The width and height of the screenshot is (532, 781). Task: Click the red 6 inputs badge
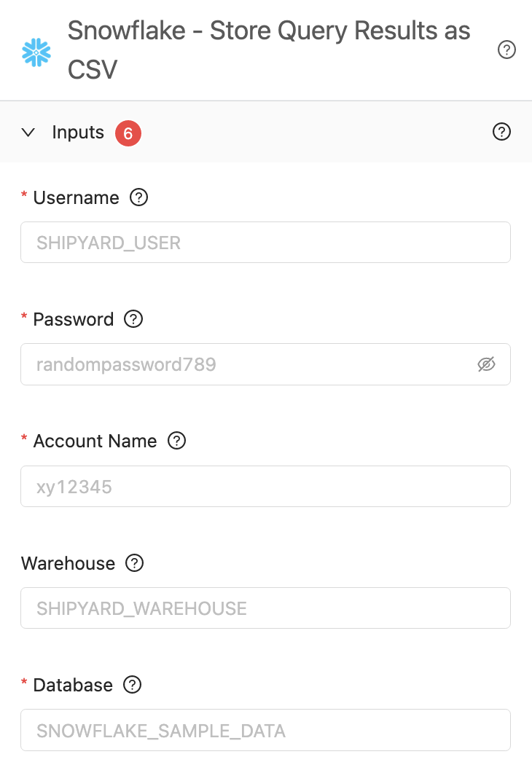(x=128, y=133)
